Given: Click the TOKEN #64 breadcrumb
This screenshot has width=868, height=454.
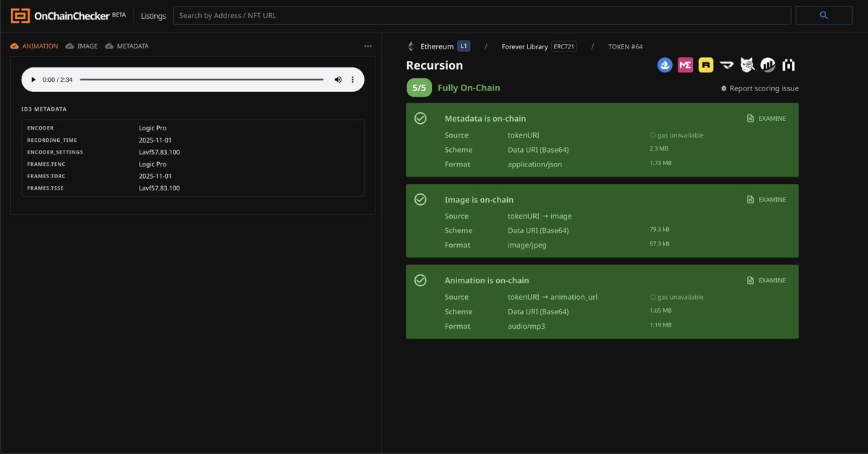Looking at the screenshot, I should 626,46.
